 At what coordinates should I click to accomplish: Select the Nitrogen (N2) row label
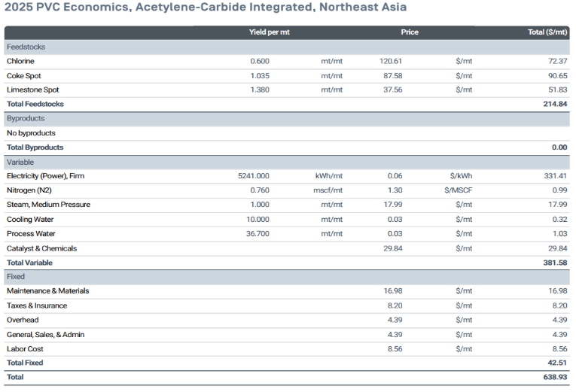point(29,190)
